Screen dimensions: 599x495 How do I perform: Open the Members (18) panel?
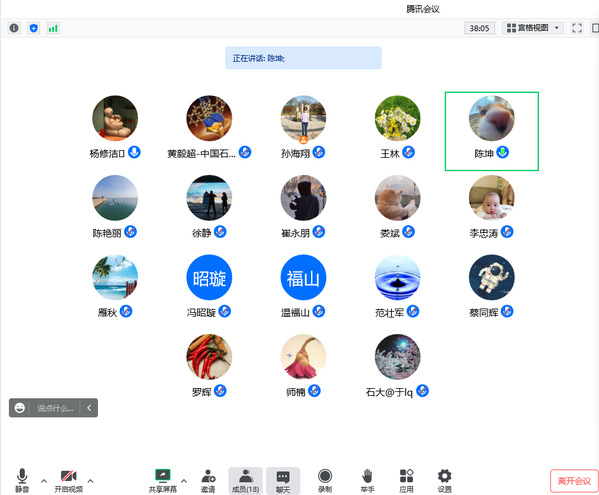click(x=246, y=480)
